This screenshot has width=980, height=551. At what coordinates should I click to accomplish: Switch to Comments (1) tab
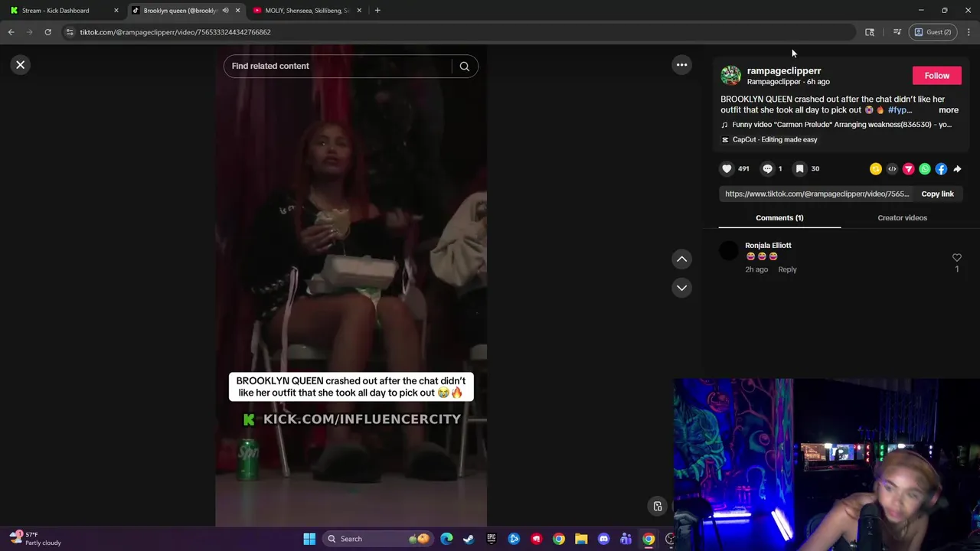779,218
